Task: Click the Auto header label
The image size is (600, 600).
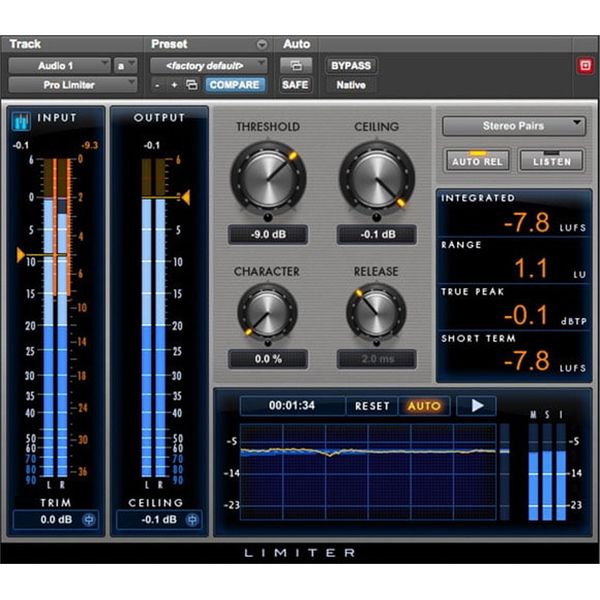Action: coord(297,44)
